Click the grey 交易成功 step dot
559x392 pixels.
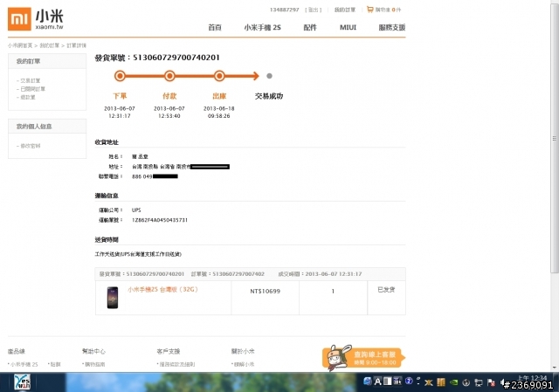coord(270,76)
